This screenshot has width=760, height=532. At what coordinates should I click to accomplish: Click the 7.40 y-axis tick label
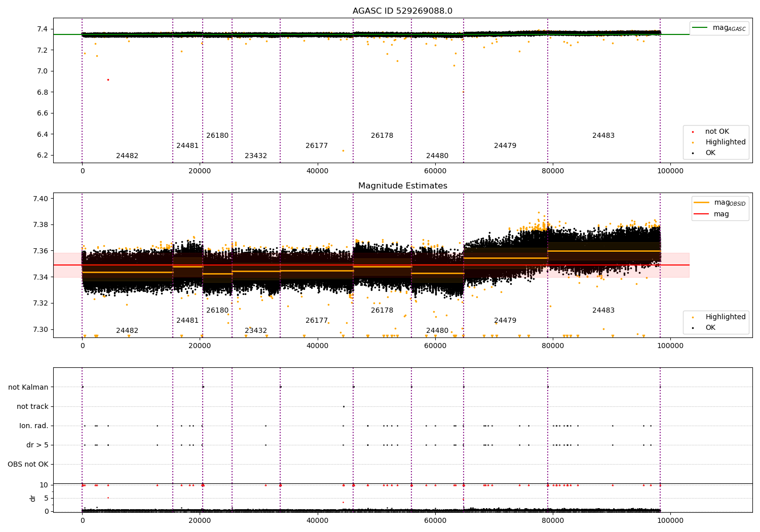click(41, 199)
